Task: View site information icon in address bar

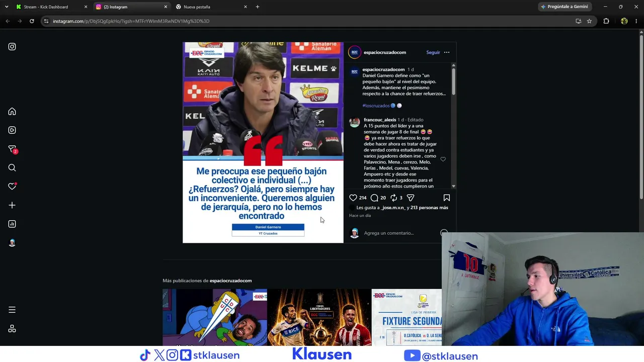Action: click(x=46, y=21)
